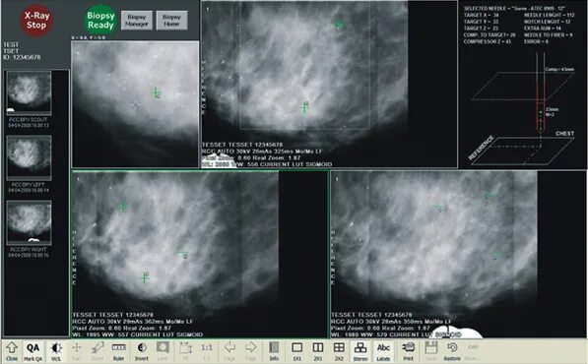Click the needle 3D reference diagram
Viewport: 588px width, 364px height.
coord(523,108)
